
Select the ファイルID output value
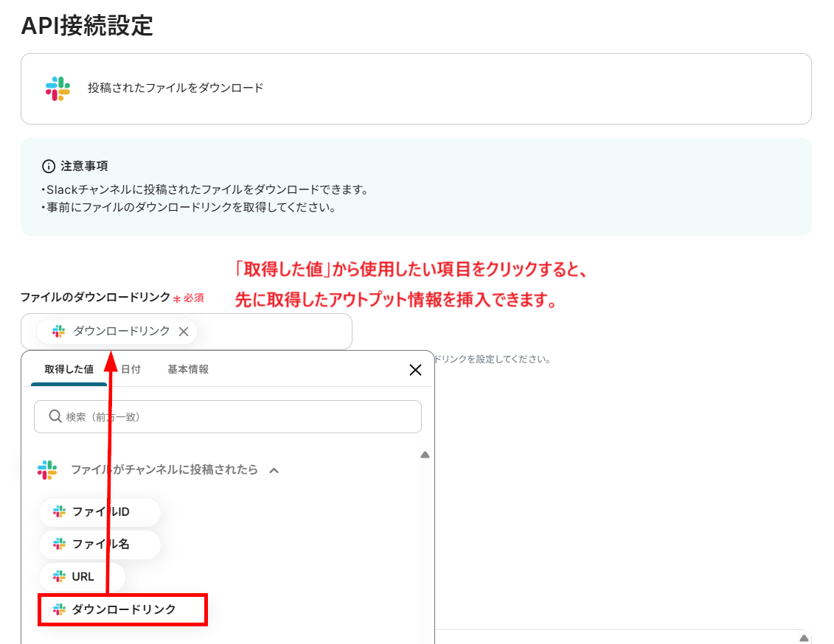100,512
